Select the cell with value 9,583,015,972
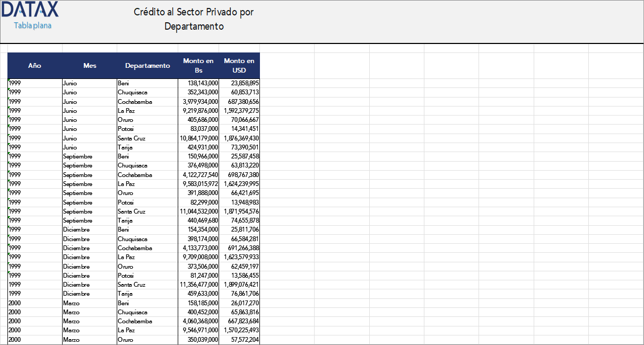The height and width of the screenshot is (345, 644). click(x=199, y=184)
